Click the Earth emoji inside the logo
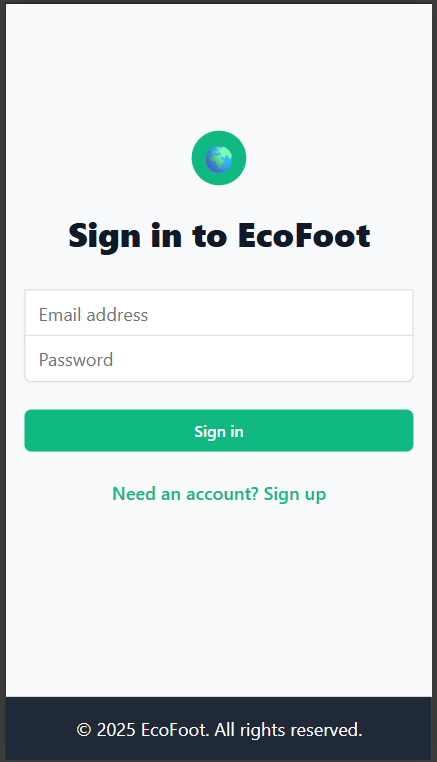The height and width of the screenshot is (762, 437). click(219, 158)
